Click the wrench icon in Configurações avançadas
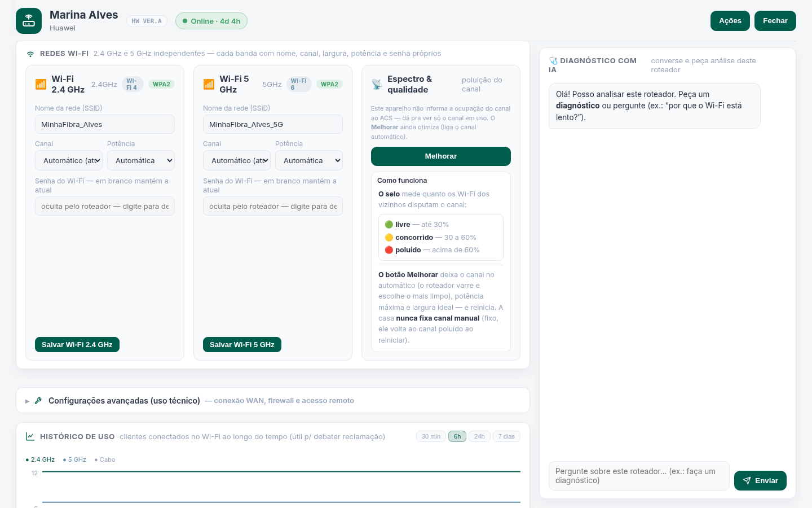The image size is (812, 508). click(x=38, y=401)
